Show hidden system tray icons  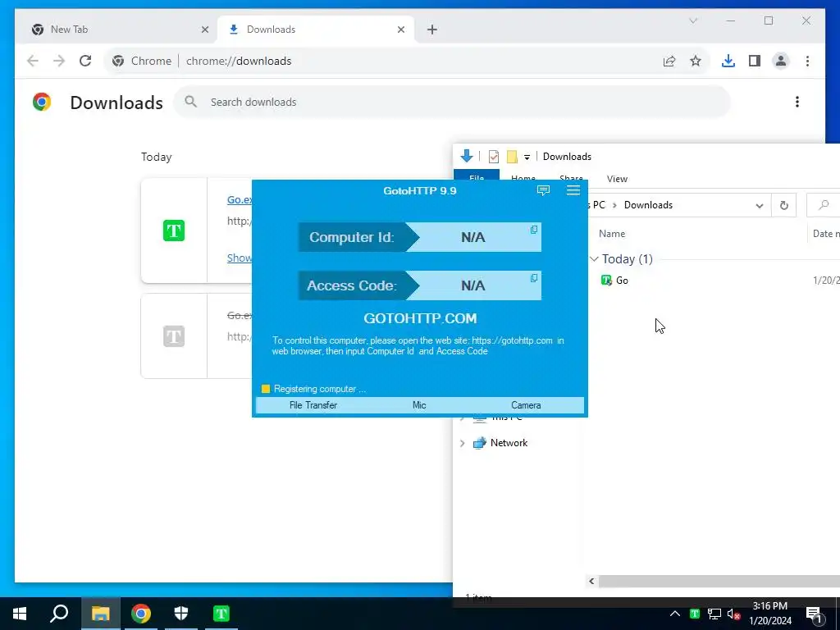675,614
